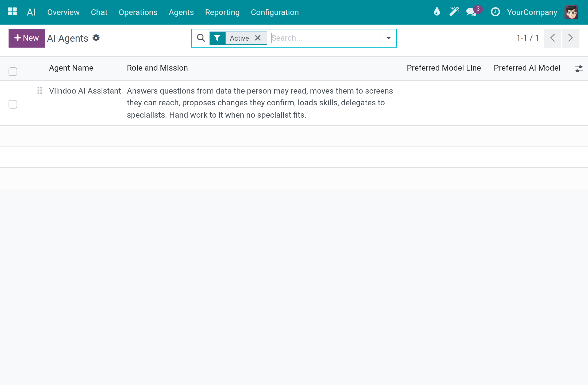Grab the Viindoo AI Assistant row handle
The width and height of the screenshot is (588, 385).
coord(40,91)
